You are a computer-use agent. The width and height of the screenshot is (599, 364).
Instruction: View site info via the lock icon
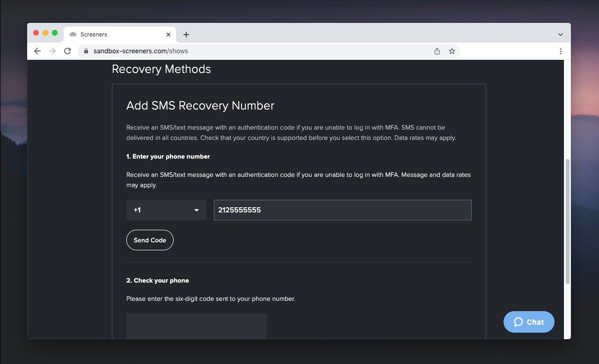[x=86, y=51]
